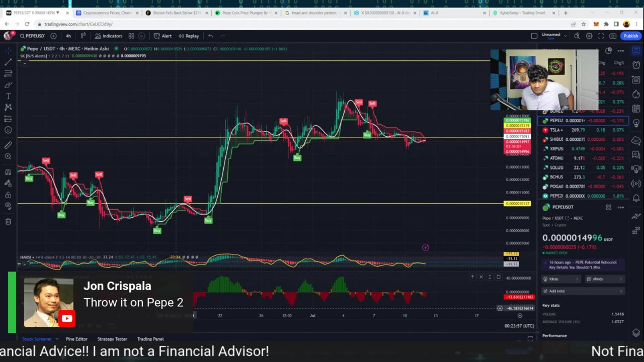Open the Stock Screener dropdown arrow

coord(57,339)
